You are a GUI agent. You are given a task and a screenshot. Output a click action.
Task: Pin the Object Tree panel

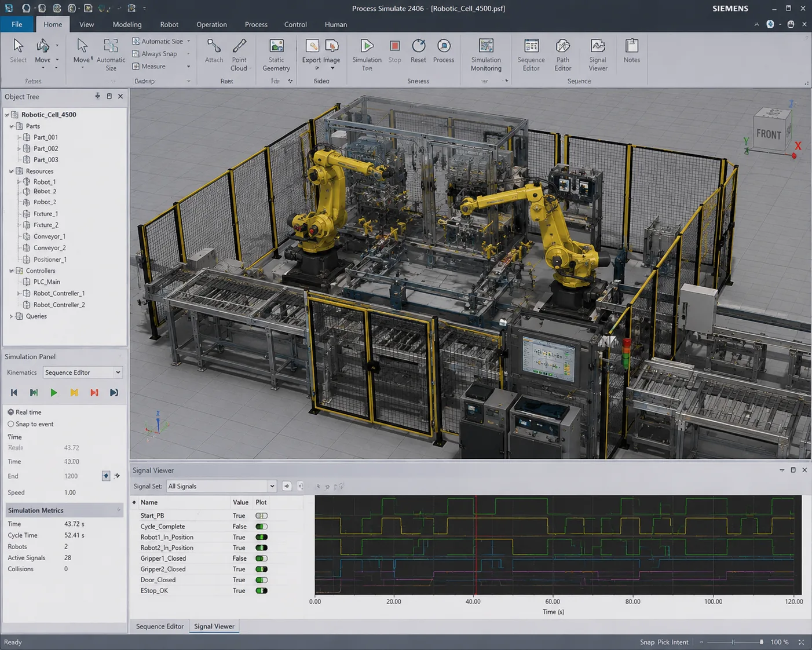tap(97, 96)
